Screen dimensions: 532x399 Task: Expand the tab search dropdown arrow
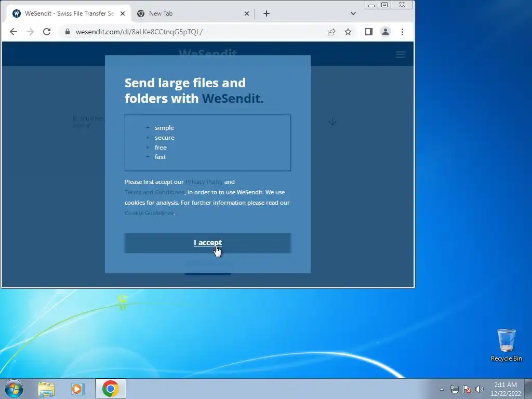(x=353, y=14)
